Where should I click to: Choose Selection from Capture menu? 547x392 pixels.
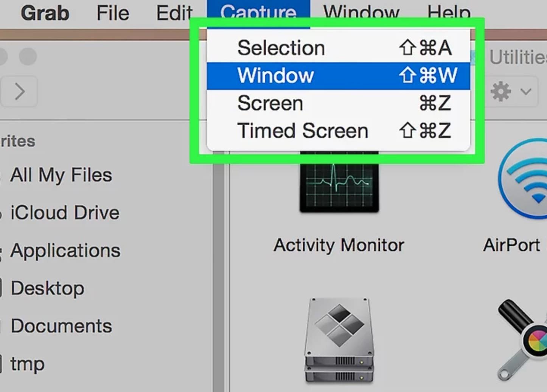338,48
